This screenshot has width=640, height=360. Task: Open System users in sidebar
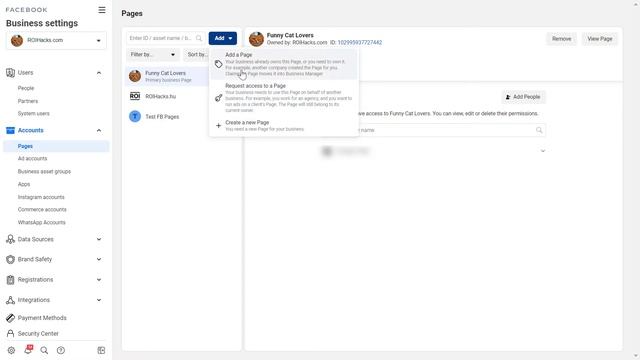tap(33, 113)
